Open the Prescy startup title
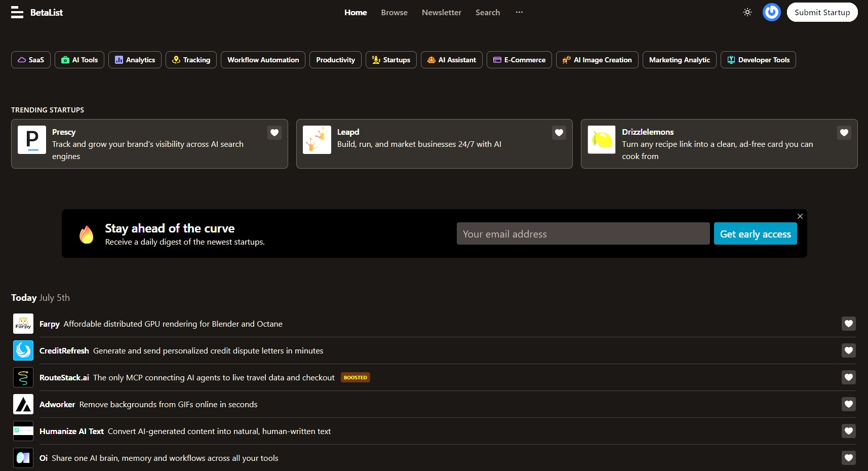 [64, 132]
